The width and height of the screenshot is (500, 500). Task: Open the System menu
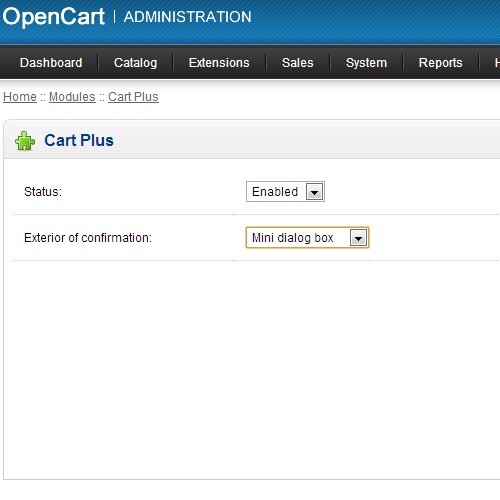point(366,63)
